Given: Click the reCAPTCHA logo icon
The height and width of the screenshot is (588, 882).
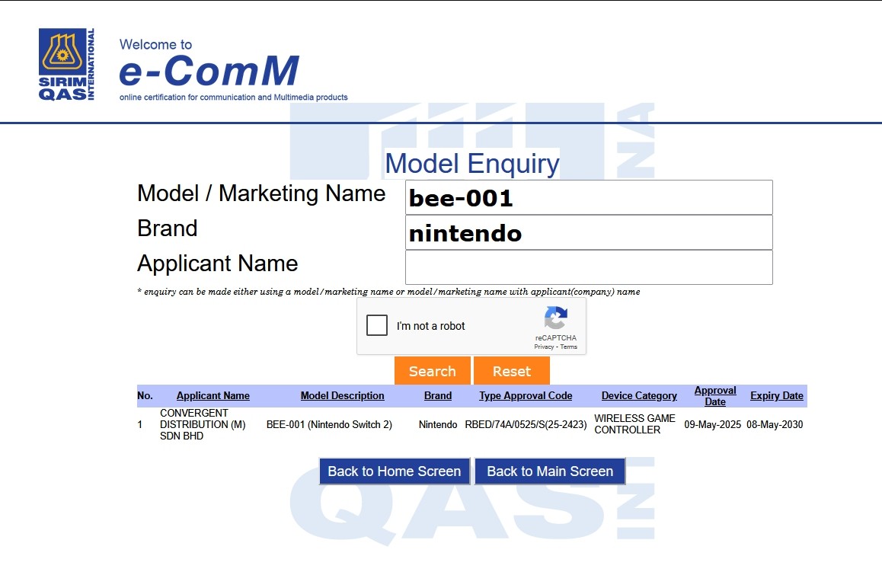Looking at the screenshot, I should tap(555, 319).
